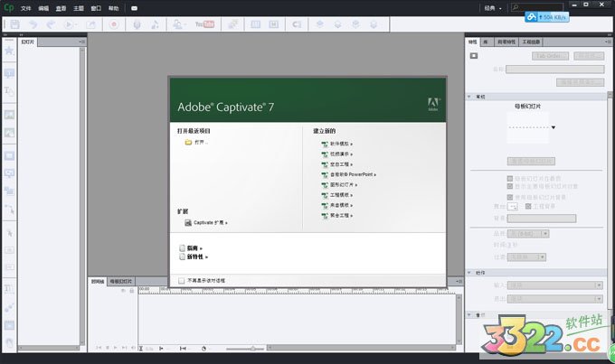615x364 pixels.
Task: Click the red Record button in toolbar
Action: [115, 23]
